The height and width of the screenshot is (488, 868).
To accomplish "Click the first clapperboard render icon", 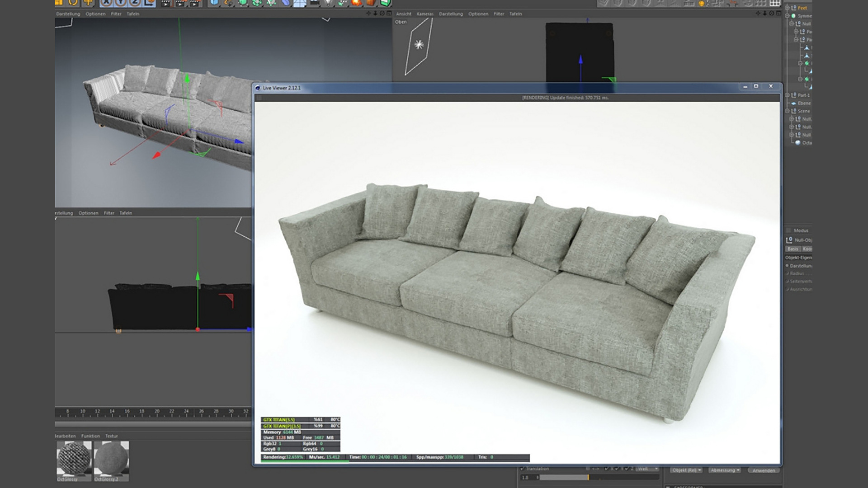I will click(x=166, y=3).
